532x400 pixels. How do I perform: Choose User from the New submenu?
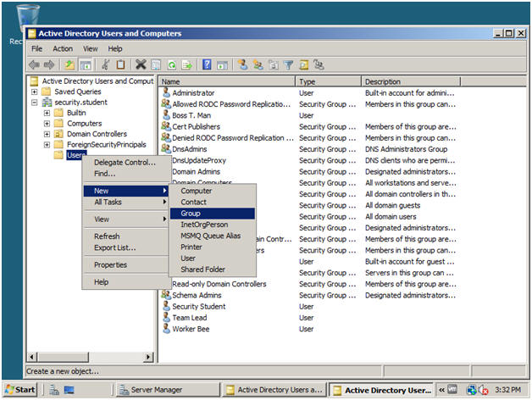[213, 258]
